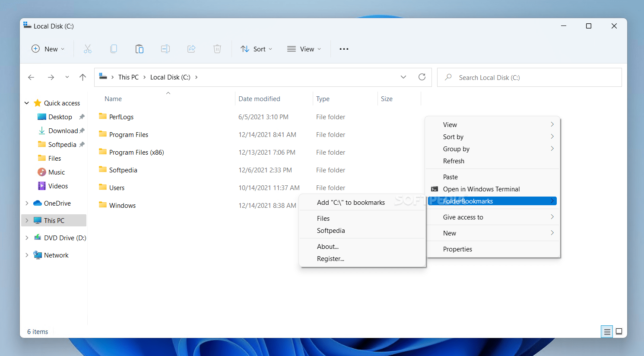Screen dimensions: 644x356
Task: Collapse the Quick access section
Action: point(26,103)
